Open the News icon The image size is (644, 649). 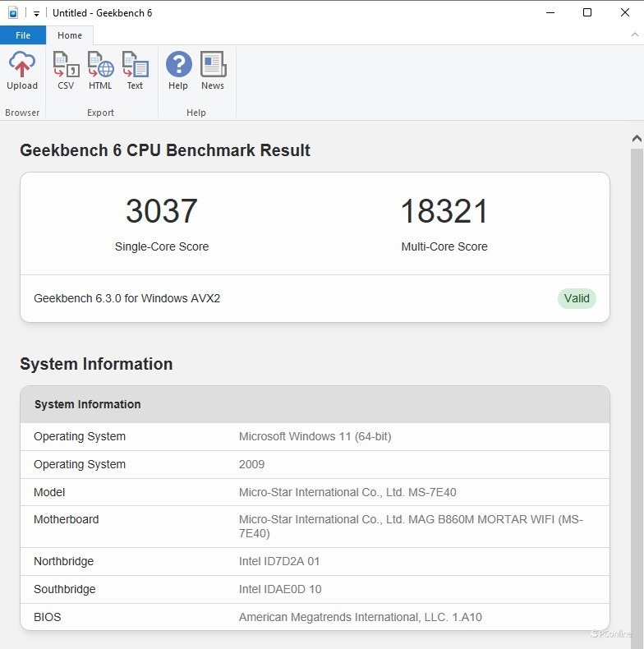pyautogui.click(x=213, y=64)
